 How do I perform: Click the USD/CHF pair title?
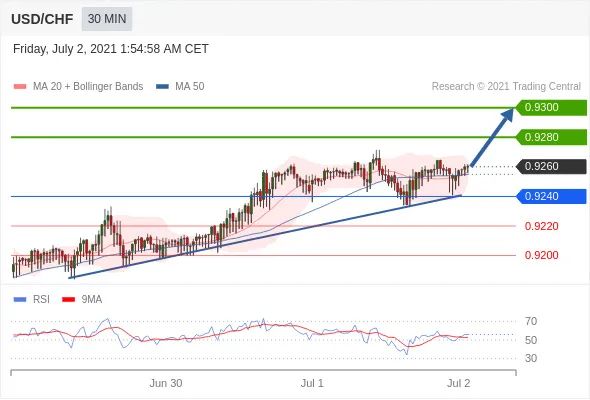(42, 19)
